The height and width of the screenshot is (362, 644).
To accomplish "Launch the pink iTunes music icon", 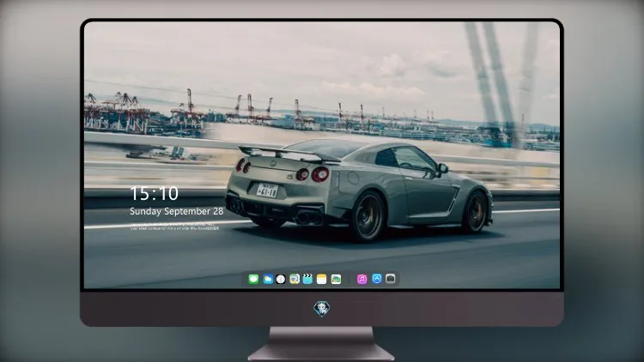I will click(x=361, y=279).
